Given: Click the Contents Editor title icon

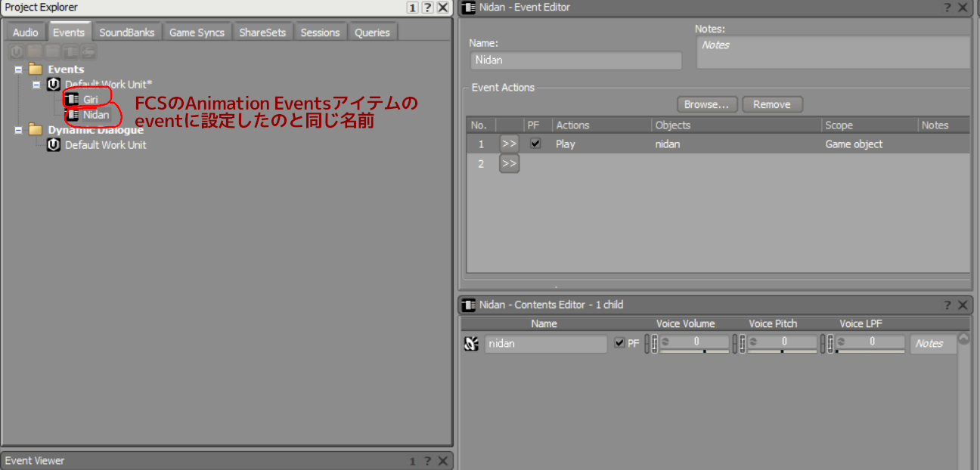Looking at the screenshot, I should coord(469,305).
